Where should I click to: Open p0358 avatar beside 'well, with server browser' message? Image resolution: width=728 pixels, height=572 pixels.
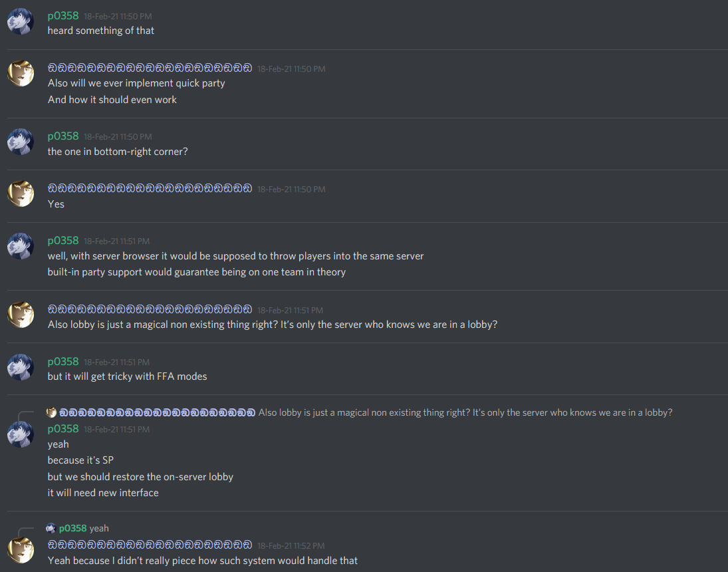pos(21,246)
